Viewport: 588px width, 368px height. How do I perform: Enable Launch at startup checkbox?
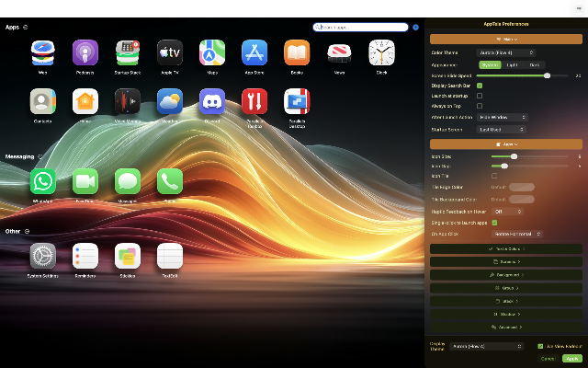pos(480,96)
